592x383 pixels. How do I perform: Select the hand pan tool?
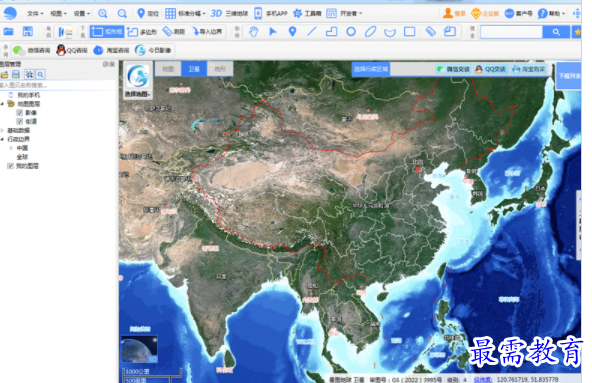coord(254,32)
